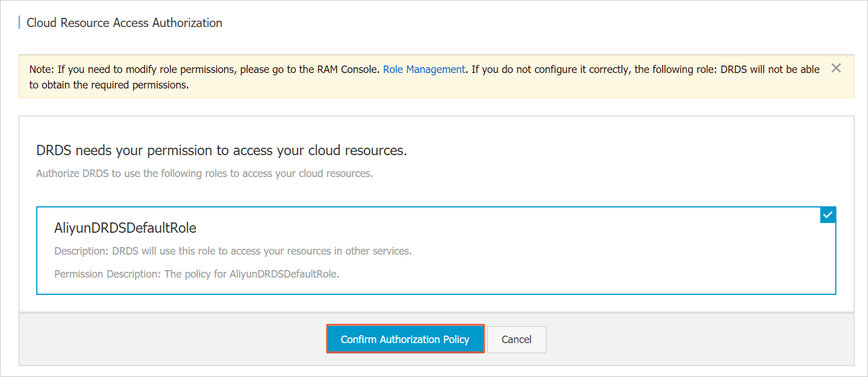Dismiss the yellow note banner

point(836,68)
